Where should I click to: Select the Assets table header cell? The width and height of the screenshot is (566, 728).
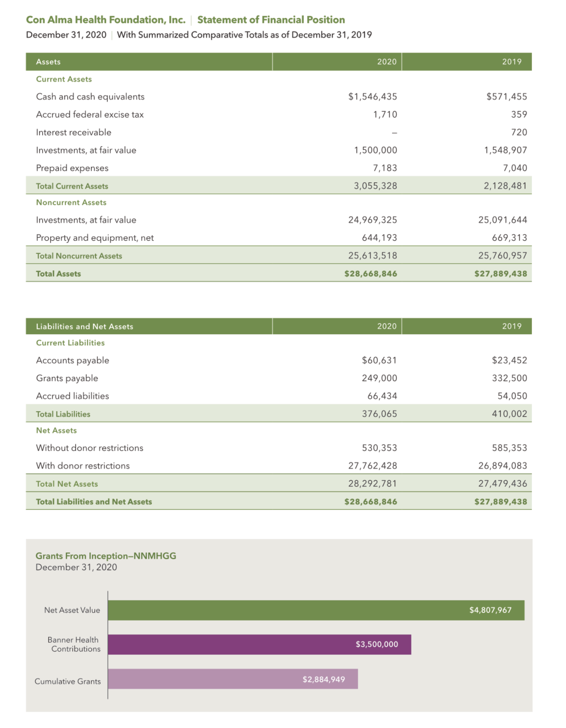click(x=49, y=62)
